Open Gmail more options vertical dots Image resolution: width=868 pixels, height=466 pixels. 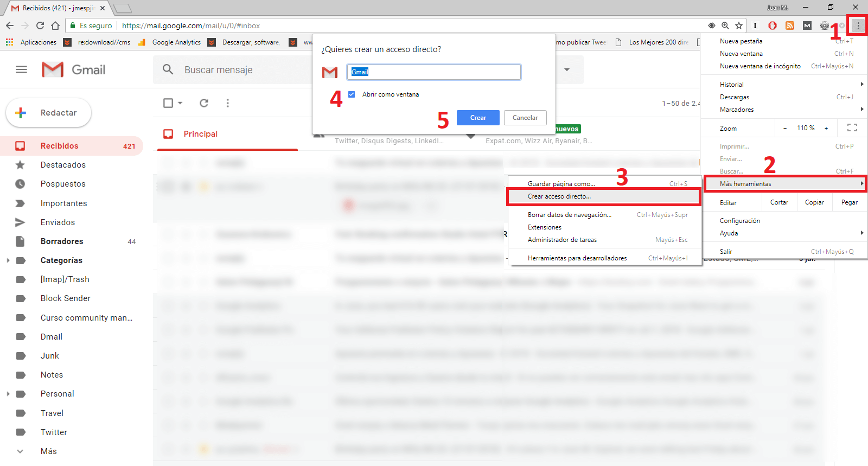(x=228, y=103)
